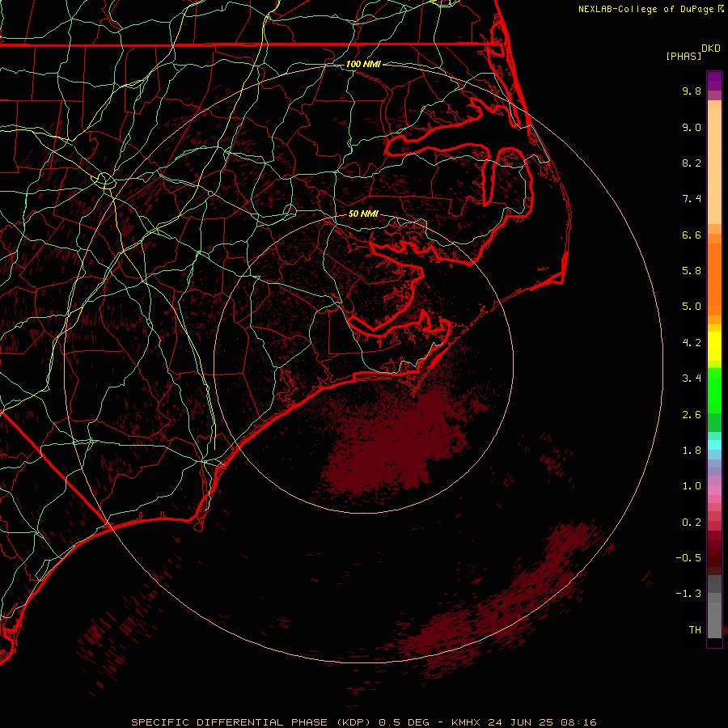728x728 pixels.
Task: Click the [PHAS] label above the legend
Action: (684, 56)
